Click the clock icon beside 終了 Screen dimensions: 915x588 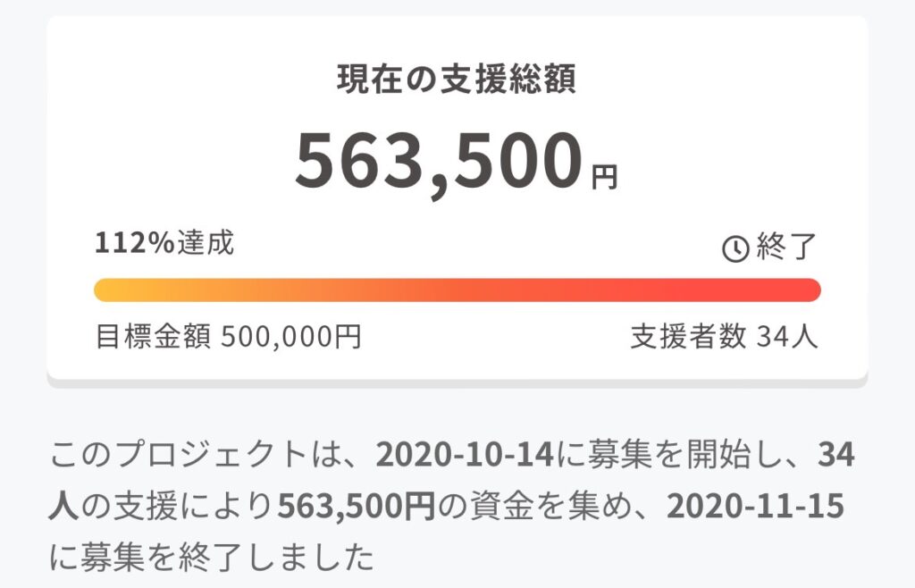tap(735, 249)
